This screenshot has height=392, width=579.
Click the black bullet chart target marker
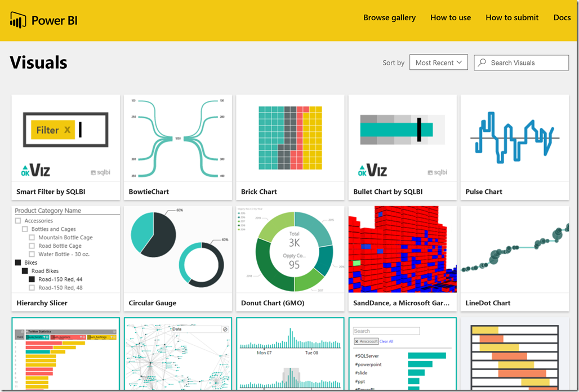419,130
